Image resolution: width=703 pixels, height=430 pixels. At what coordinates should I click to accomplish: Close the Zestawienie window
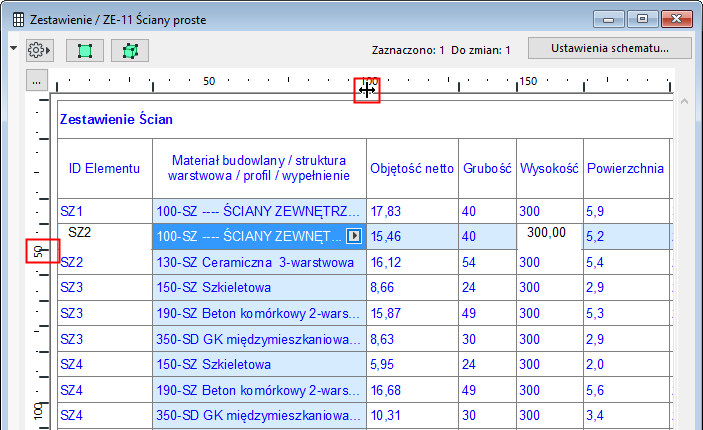[x=676, y=19]
